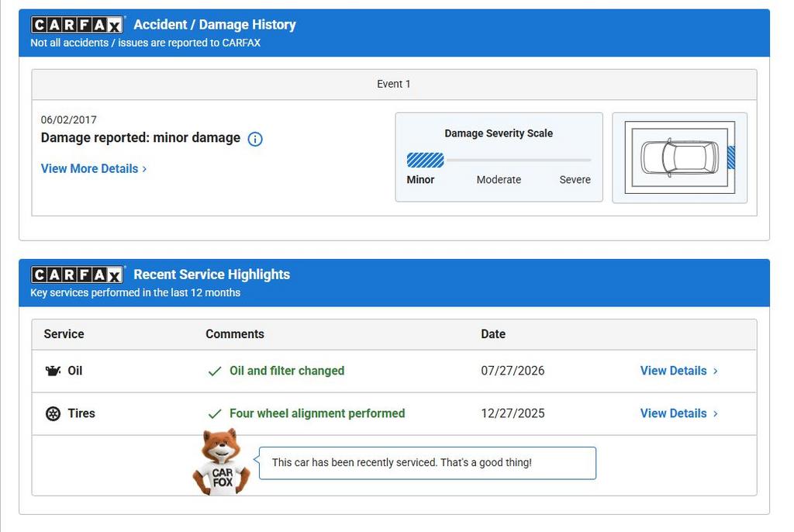Click the chevron in the Tires row's View Details
Screen dimensions: 794x532
pos(715,414)
